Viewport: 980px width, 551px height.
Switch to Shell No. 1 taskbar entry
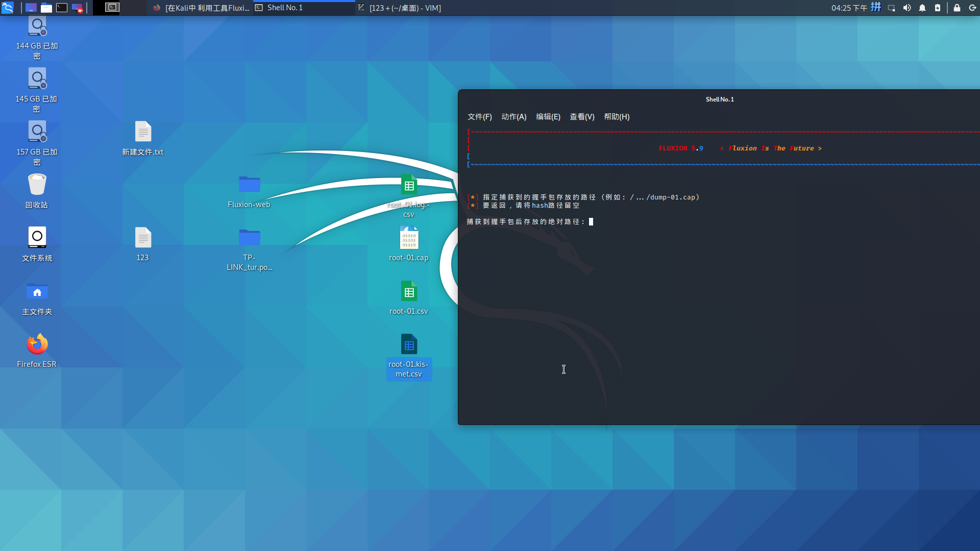pyautogui.click(x=304, y=8)
